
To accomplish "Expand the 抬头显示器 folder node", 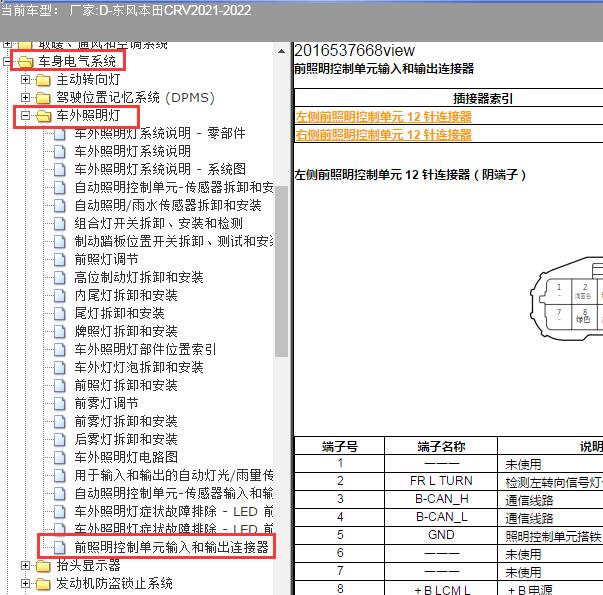I will [25, 565].
